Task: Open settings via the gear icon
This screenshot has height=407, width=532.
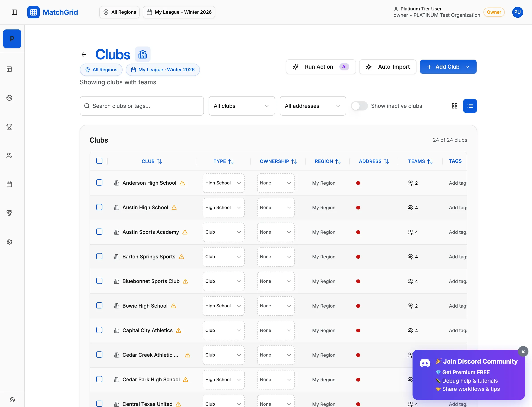Action: click(x=9, y=242)
